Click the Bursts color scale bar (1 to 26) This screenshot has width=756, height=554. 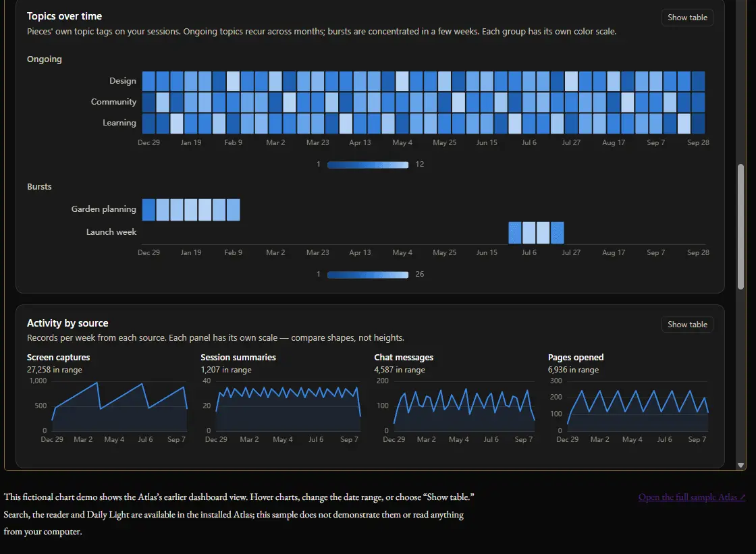368,275
